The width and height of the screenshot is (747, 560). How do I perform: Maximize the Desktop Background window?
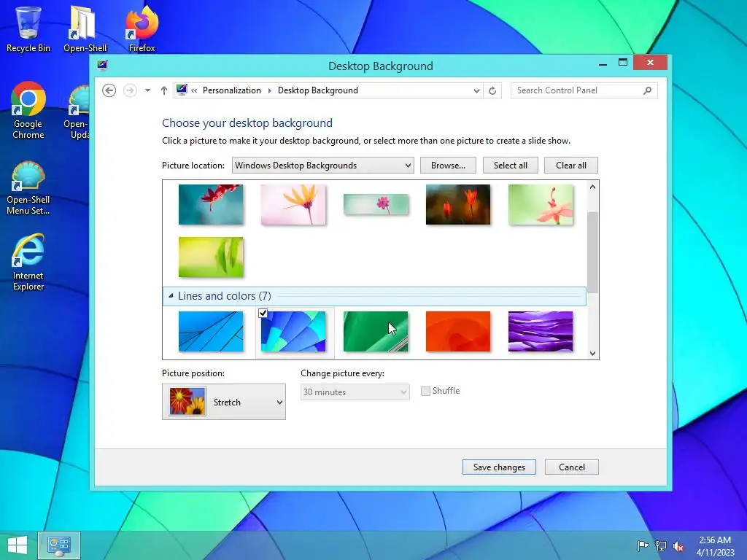coord(623,63)
